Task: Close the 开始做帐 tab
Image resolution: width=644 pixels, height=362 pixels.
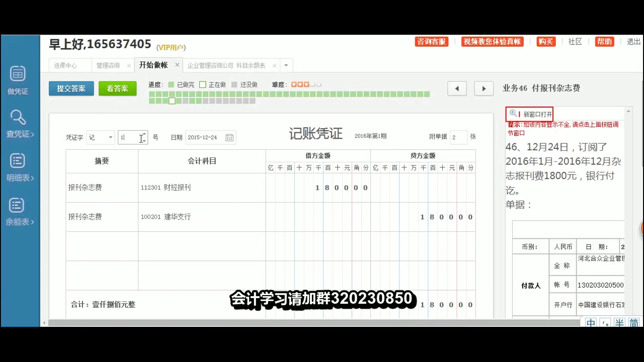Action: tap(177, 65)
